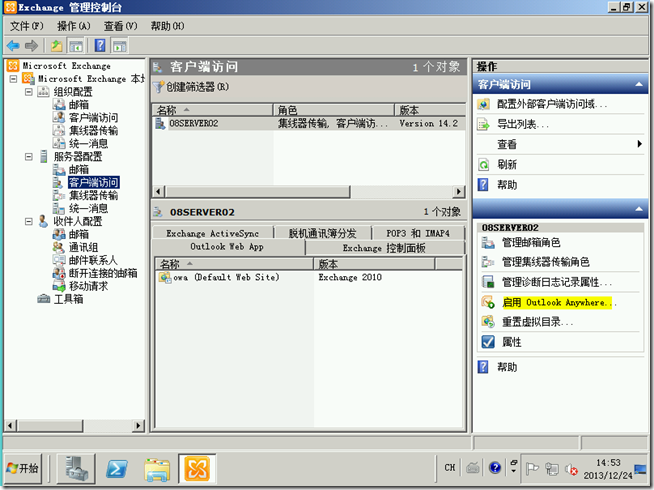
Task: Open the 操作(A) menu
Action: (x=74, y=26)
